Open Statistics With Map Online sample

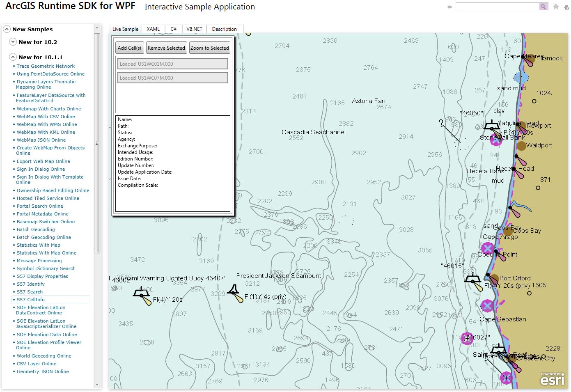click(x=46, y=253)
